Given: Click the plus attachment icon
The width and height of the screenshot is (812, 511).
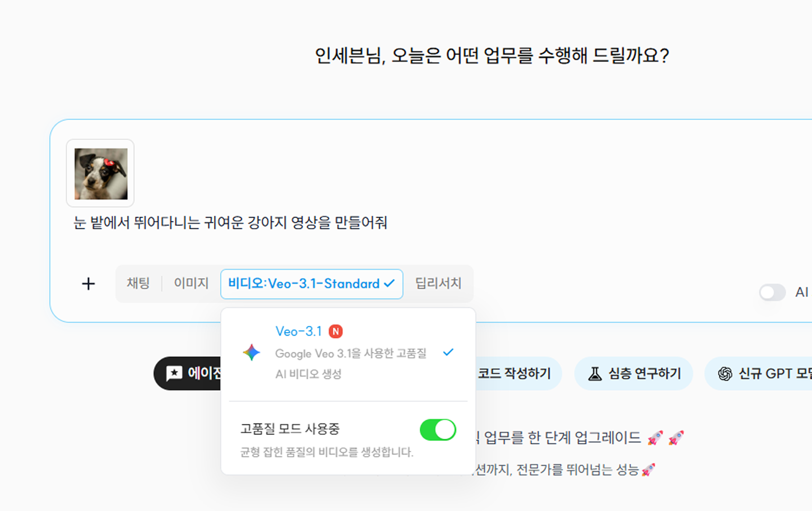Looking at the screenshot, I should pyautogui.click(x=89, y=284).
